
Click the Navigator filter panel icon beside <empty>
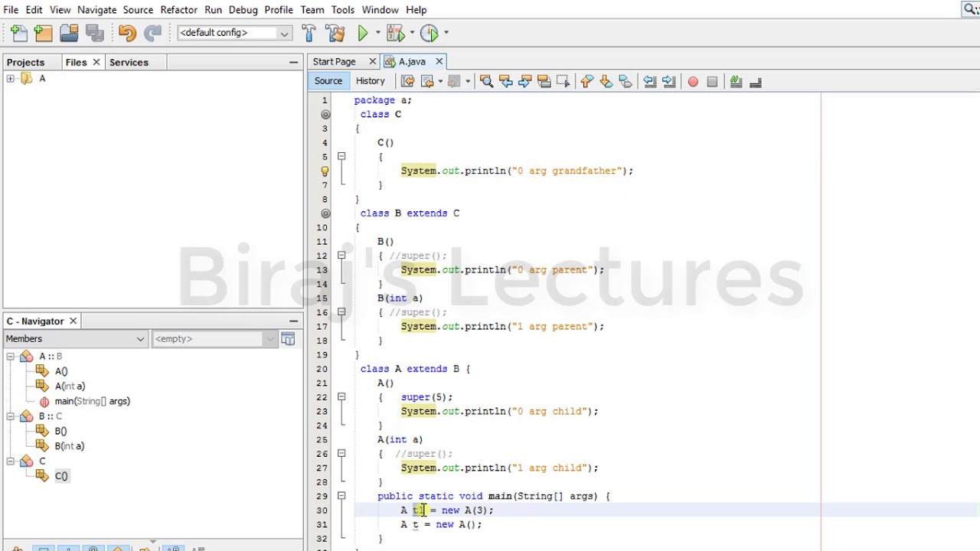288,339
